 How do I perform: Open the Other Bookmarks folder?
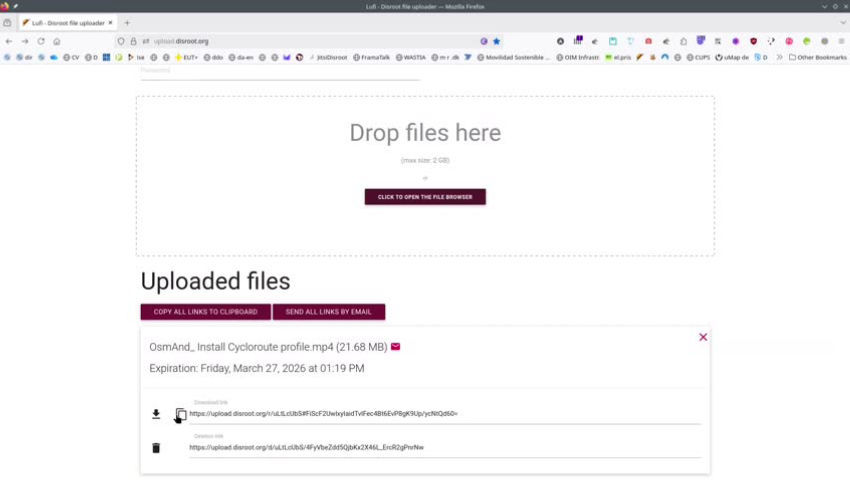click(816, 57)
